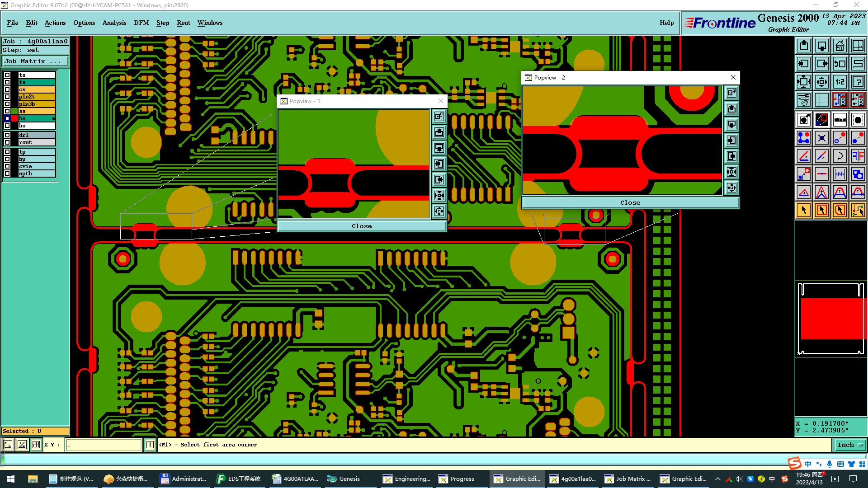868x488 pixels.
Task: Toggle the checkbox for layer cs
Action: pyautogui.click(x=7, y=89)
